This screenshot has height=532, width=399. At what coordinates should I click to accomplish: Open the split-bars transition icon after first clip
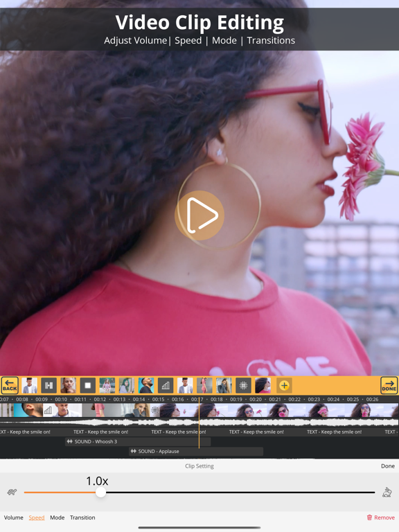49,385
